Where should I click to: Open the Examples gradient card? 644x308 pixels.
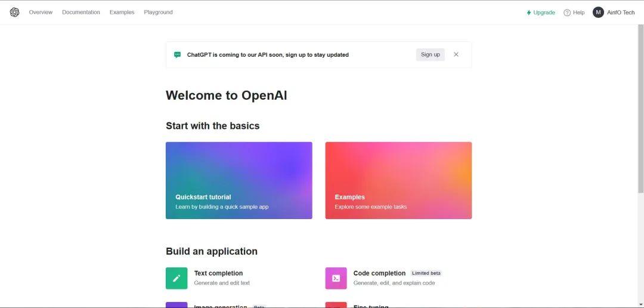point(398,180)
